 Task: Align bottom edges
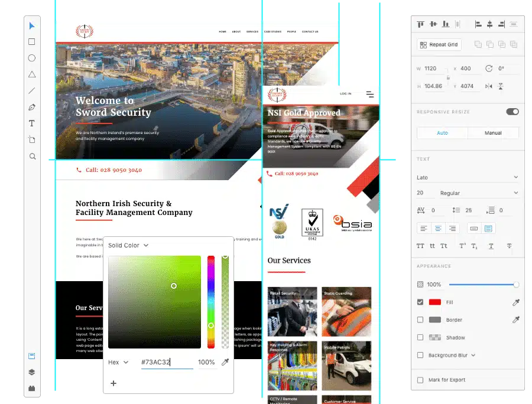click(x=446, y=24)
